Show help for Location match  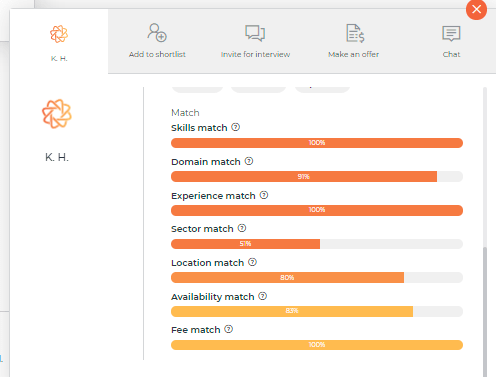253,262
